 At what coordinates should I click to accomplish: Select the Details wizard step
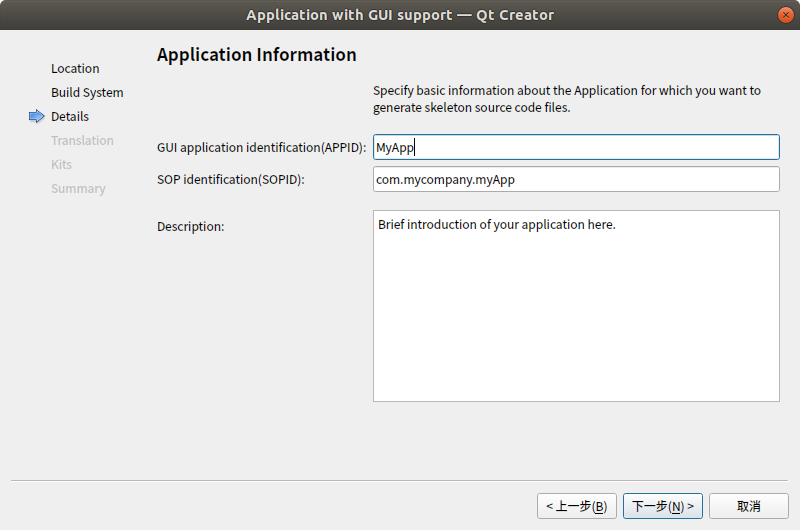click(x=70, y=117)
